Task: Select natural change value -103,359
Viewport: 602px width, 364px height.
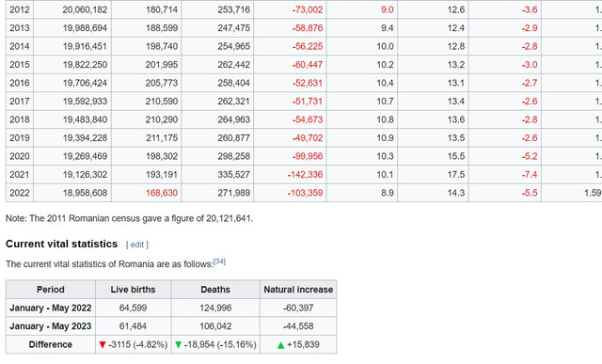Action: (305, 193)
